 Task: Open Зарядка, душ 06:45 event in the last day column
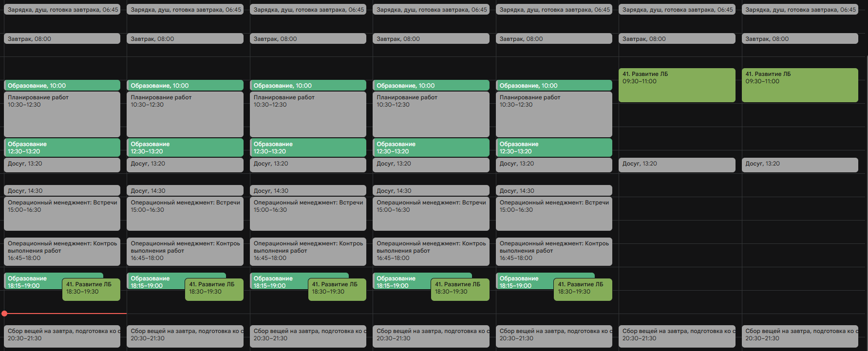[799, 10]
